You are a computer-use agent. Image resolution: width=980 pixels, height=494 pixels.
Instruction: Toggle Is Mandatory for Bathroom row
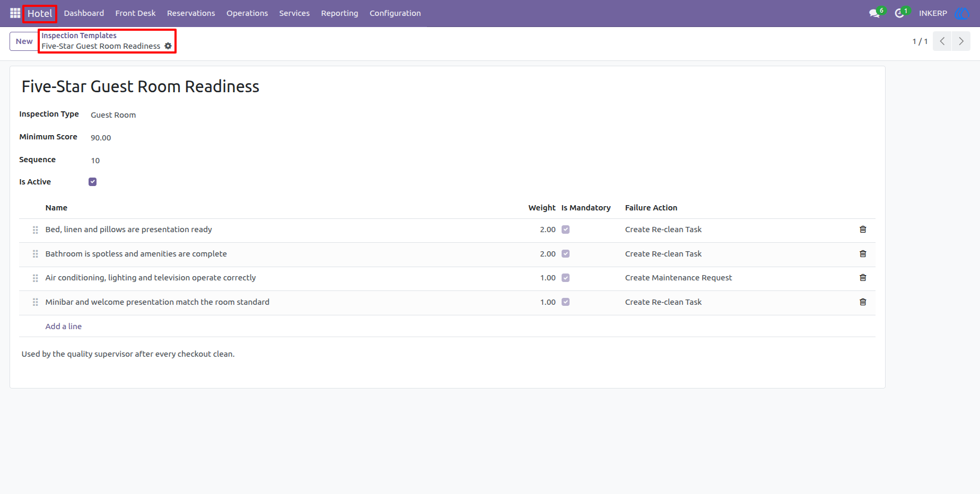566,254
